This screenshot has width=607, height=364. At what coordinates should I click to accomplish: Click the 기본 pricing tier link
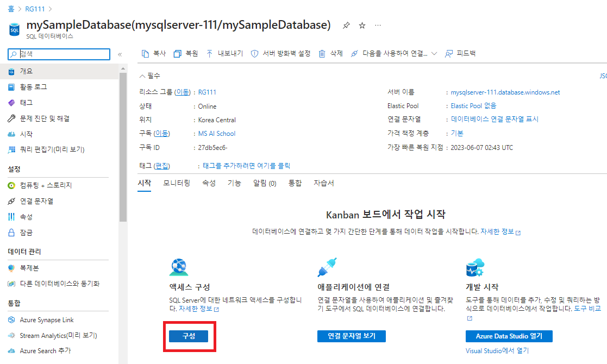(x=457, y=134)
